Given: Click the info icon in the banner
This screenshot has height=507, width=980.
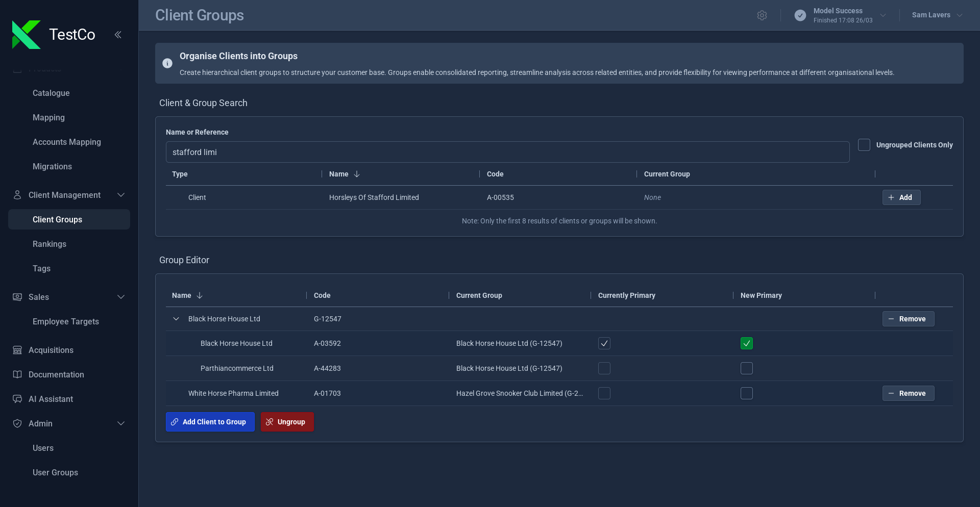Looking at the screenshot, I should click(x=167, y=63).
